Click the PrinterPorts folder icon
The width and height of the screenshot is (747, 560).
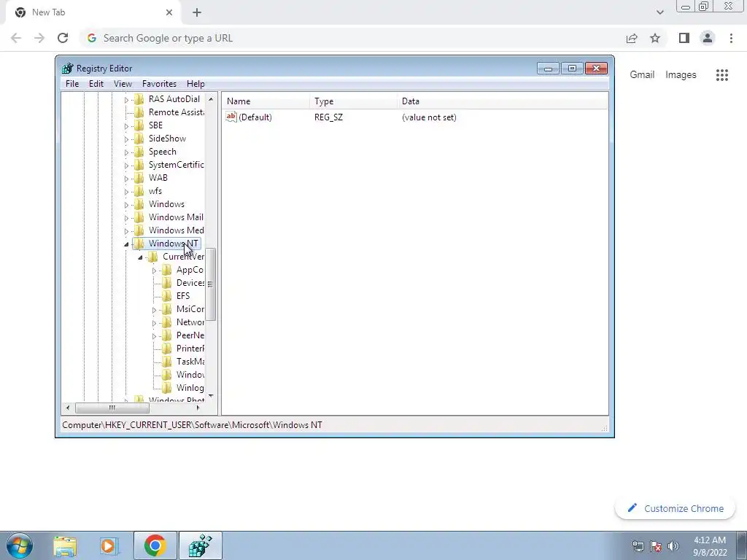(x=167, y=348)
